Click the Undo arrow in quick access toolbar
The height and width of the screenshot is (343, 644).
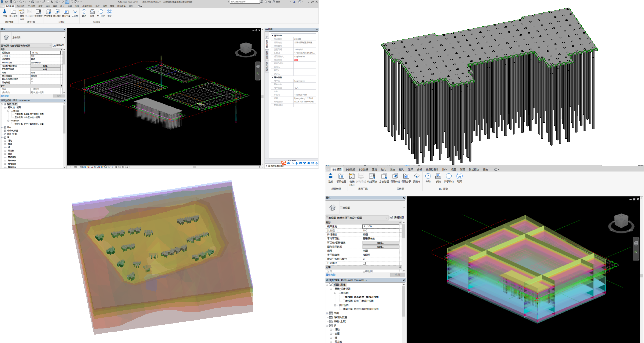coord(21,2)
